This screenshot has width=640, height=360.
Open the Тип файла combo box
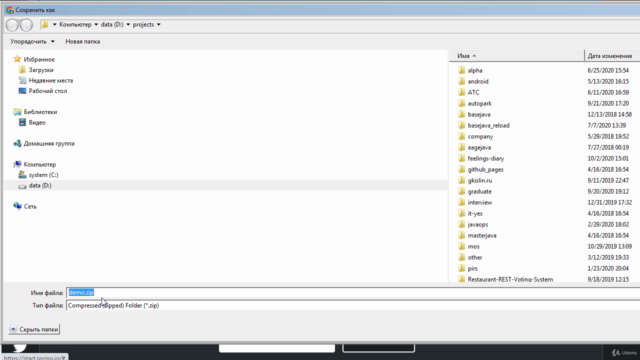tap(353, 305)
